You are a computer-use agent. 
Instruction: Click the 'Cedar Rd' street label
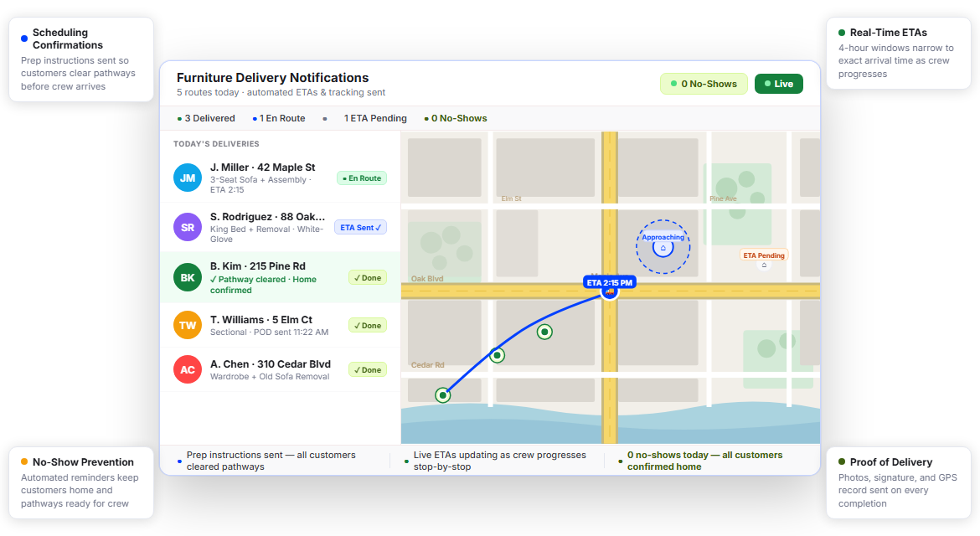coord(427,365)
